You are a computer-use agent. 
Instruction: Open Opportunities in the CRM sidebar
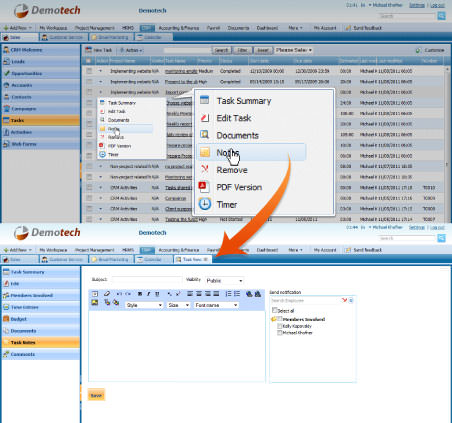click(41, 73)
